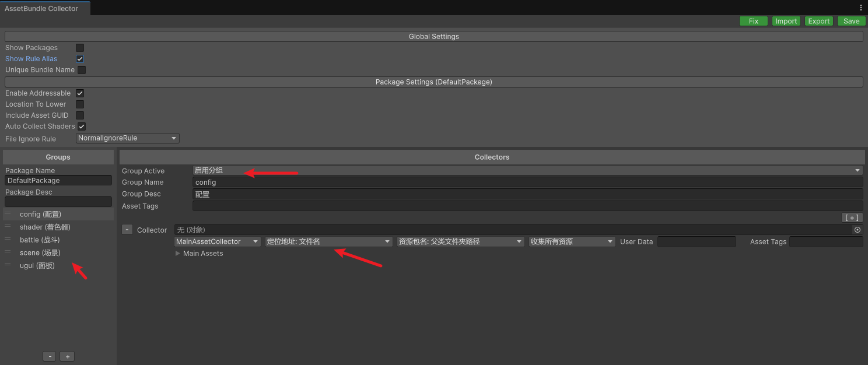Click the Group Desc field
This screenshot has width=868, height=365.
click(x=528, y=194)
